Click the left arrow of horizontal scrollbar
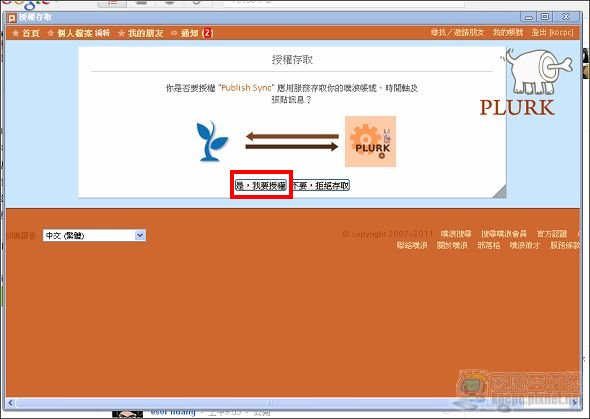 [x=10, y=403]
